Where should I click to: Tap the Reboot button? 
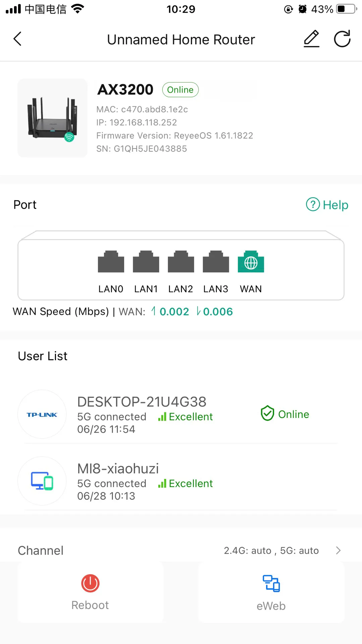pyautogui.click(x=90, y=593)
